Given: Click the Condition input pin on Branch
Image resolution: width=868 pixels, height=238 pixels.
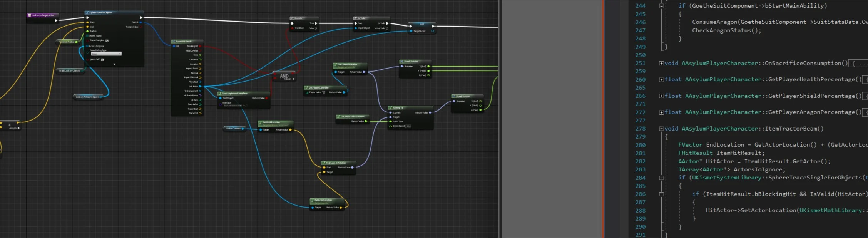Looking at the screenshot, I should 293,28.
